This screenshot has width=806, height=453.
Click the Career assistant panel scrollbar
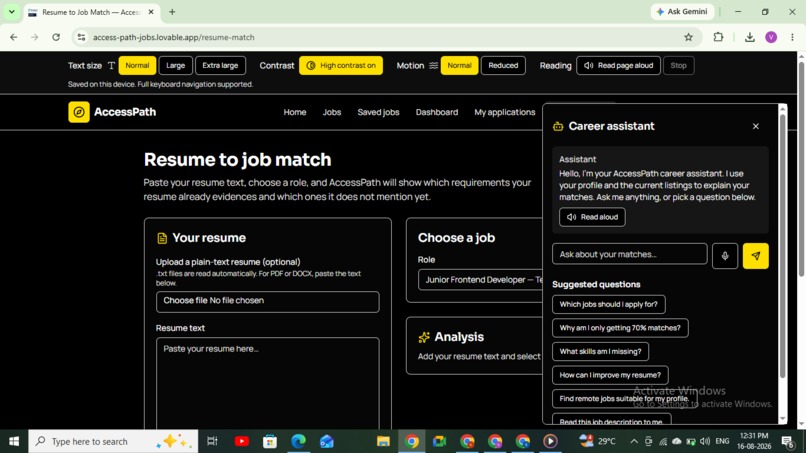[x=782, y=247]
